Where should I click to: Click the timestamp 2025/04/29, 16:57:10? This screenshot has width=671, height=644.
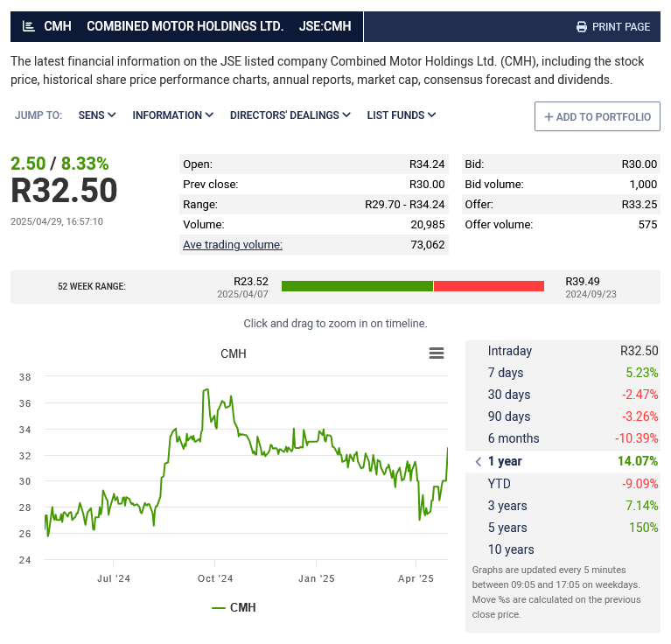[57, 221]
